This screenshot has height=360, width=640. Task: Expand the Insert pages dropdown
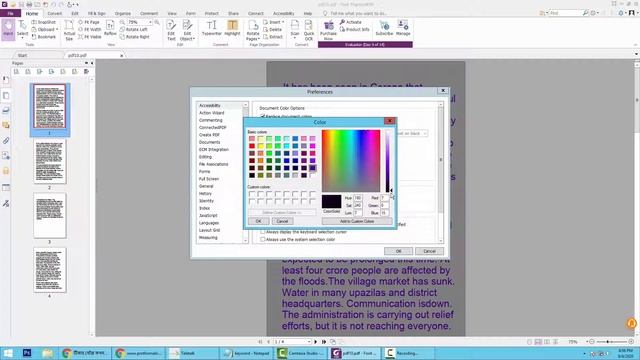pos(283,22)
